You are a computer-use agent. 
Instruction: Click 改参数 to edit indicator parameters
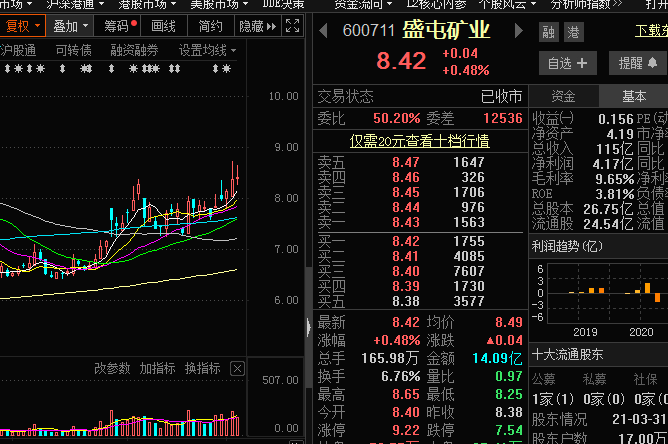(x=113, y=369)
